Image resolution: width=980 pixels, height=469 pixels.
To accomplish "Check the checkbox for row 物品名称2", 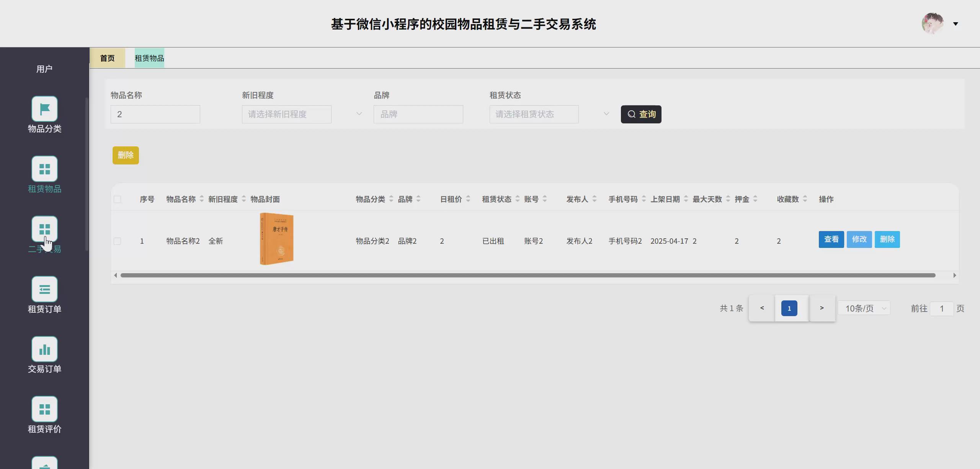I will (x=118, y=241).
